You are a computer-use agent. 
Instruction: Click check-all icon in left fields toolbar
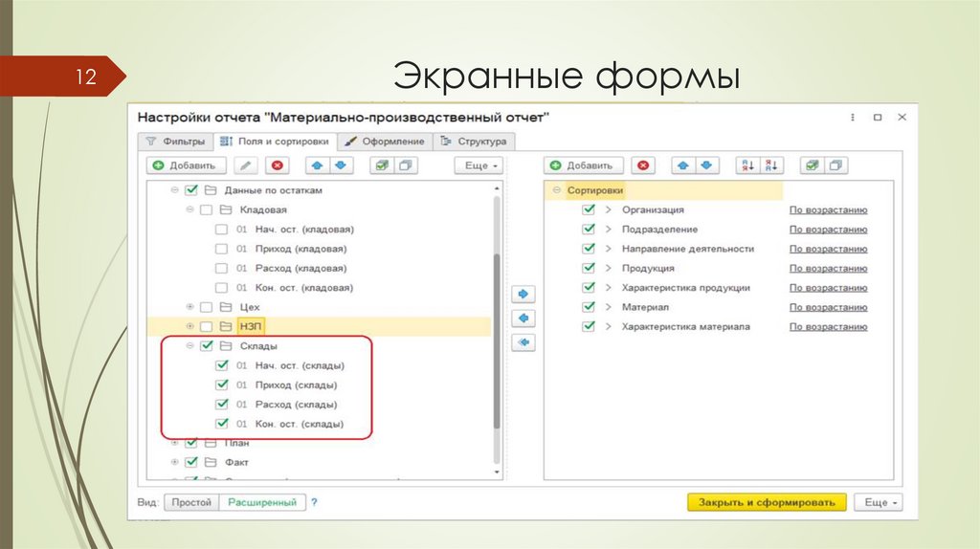(382, 165)
